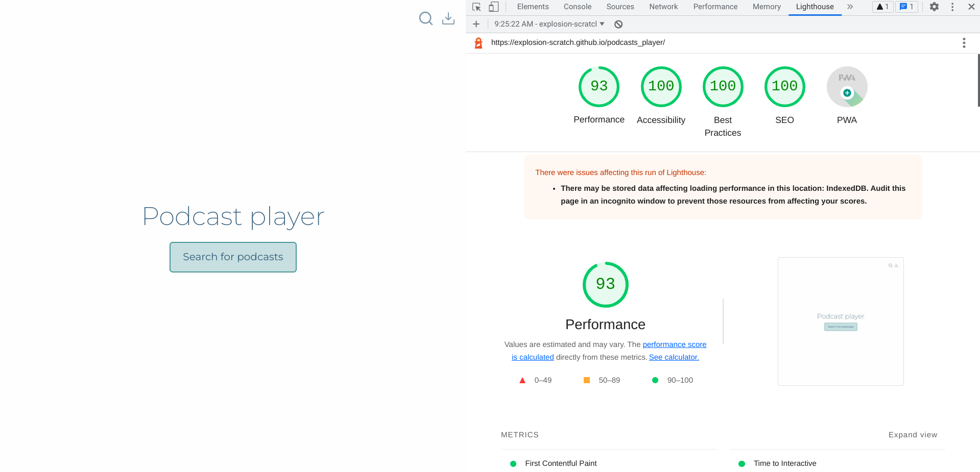Click the Search for podcasts button
The height and width of the screenshot is (472, 980).
point(233,257)
